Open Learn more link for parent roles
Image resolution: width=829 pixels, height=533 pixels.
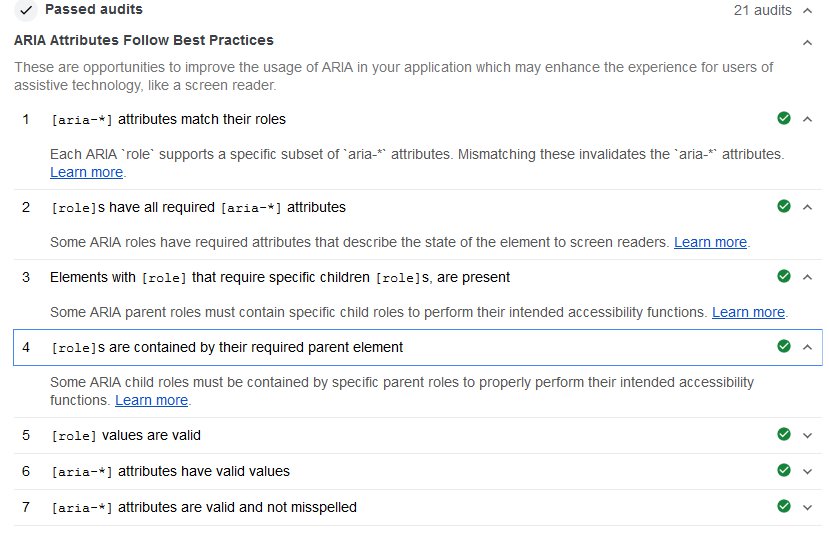[x=151, y=400]
